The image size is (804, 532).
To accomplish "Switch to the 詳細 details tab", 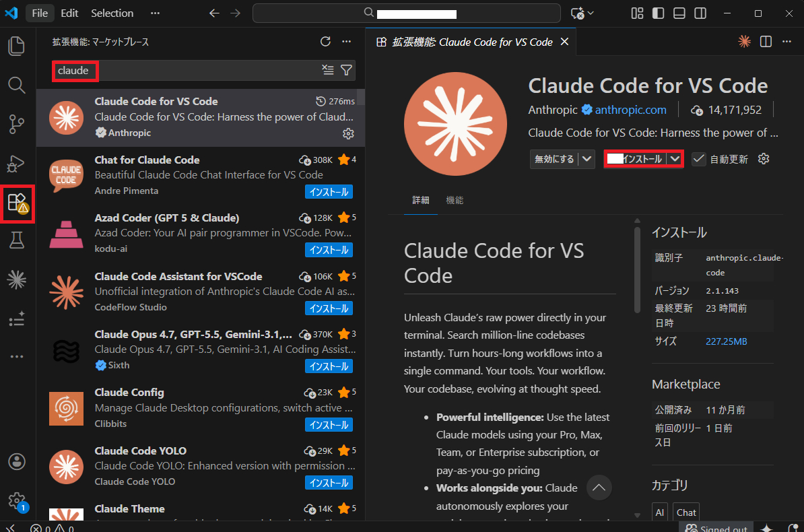I will [420, 200].
